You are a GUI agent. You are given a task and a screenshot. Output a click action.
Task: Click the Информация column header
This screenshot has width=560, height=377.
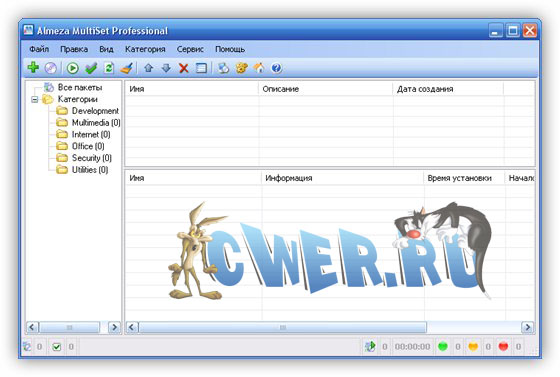(289, 178)
